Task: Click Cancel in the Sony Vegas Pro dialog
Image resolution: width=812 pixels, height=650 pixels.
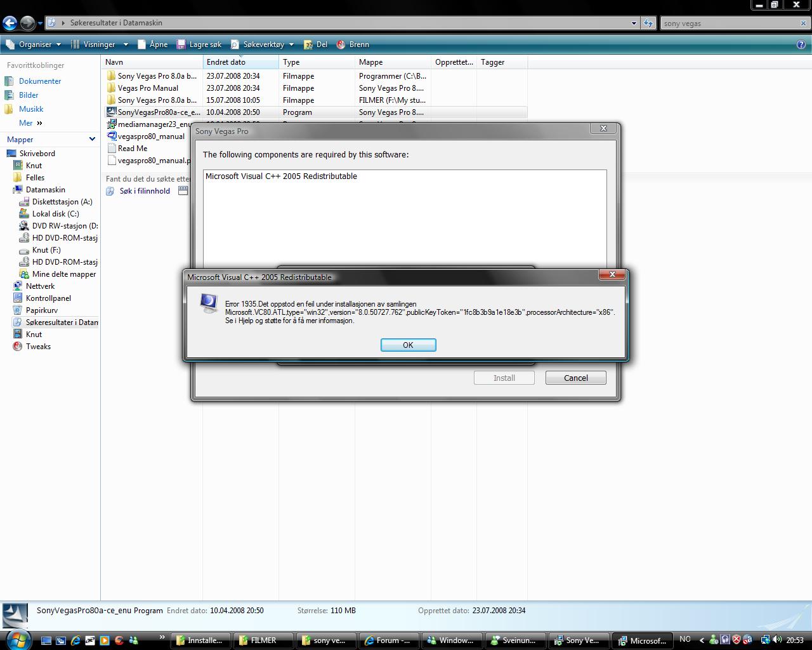Action: pyautogui.click(x=576, y=378)
